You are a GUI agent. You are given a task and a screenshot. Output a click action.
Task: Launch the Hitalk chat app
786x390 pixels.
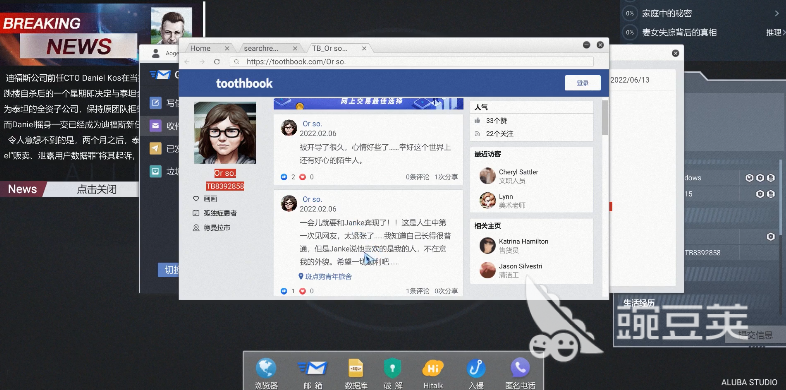point(433,368)
